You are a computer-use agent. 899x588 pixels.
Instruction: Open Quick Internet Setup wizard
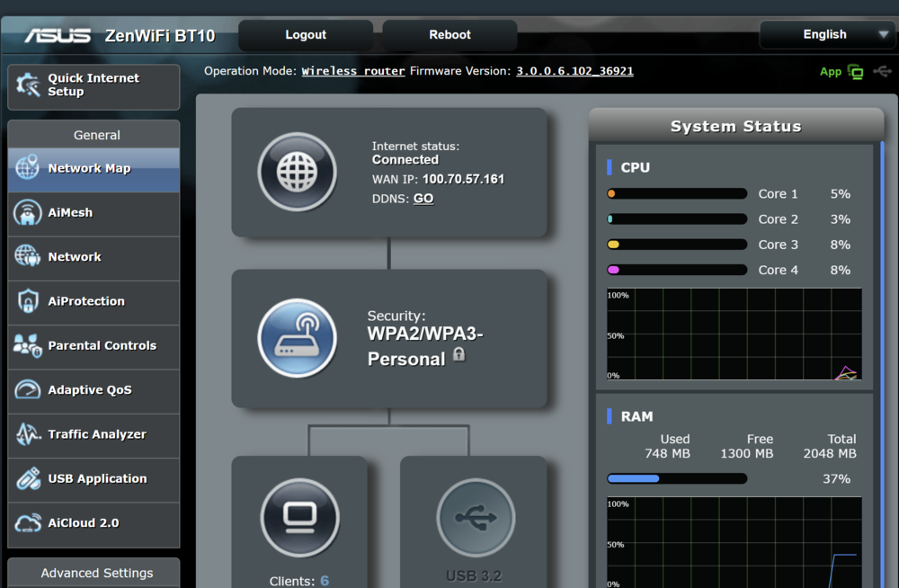[93, 86]
